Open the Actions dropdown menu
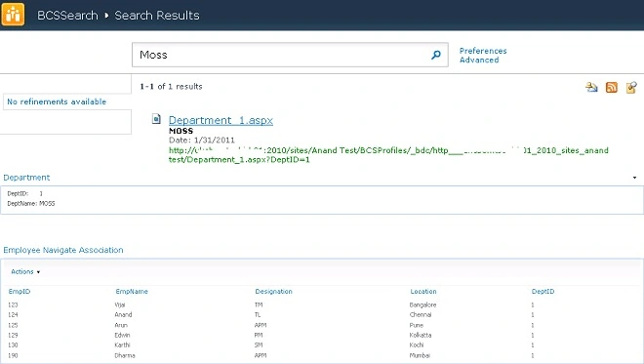 pos(25,271)
